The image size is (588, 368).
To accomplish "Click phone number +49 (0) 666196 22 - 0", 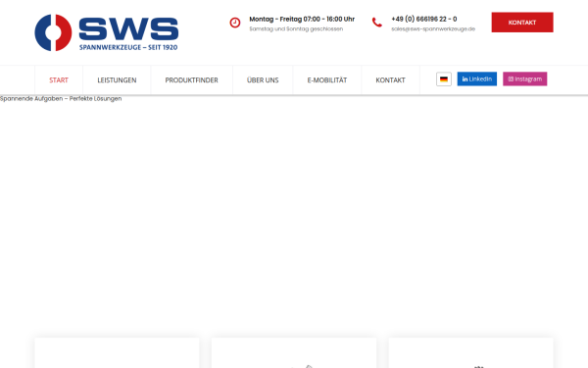I will pos(424,19).
